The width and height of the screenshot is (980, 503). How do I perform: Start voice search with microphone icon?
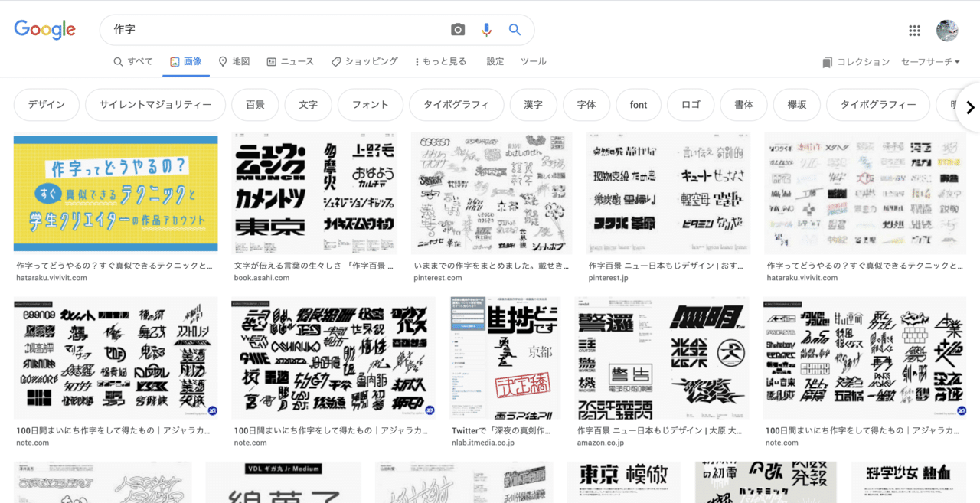(486, 30)
